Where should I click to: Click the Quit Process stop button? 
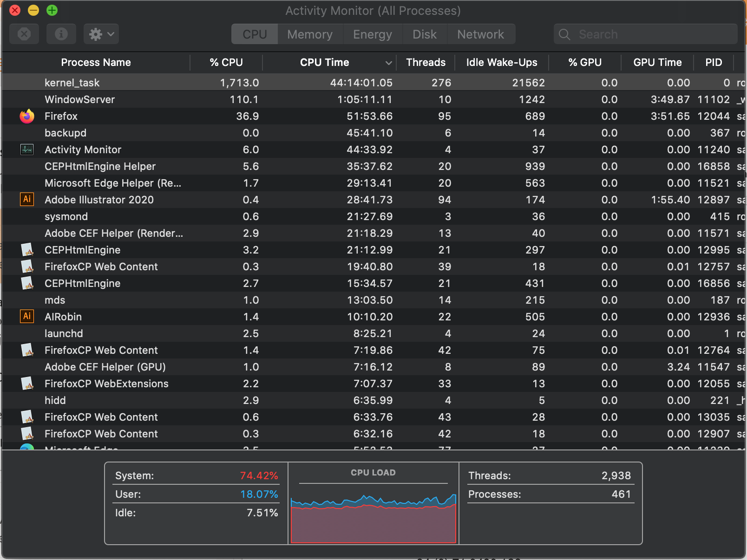tap(24, 34)
